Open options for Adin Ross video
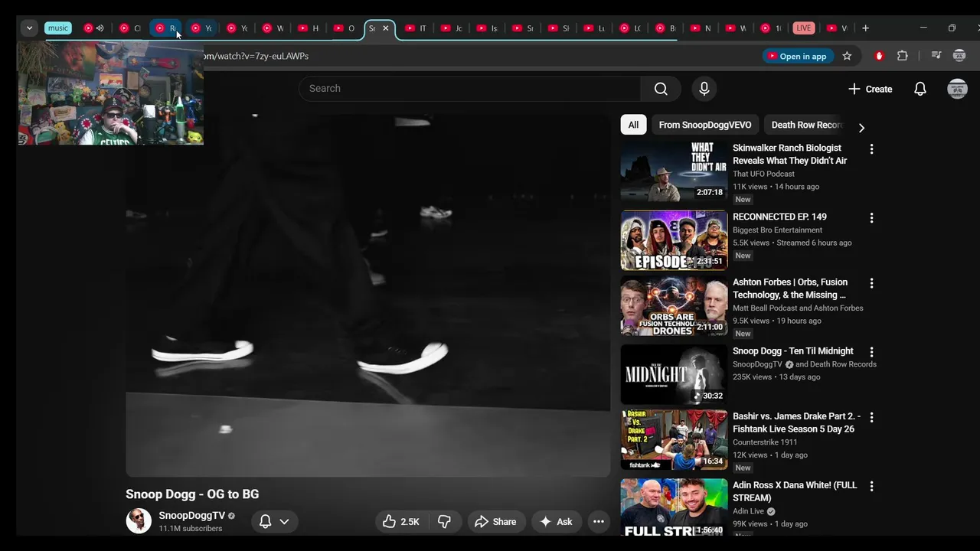 point(871,486)
